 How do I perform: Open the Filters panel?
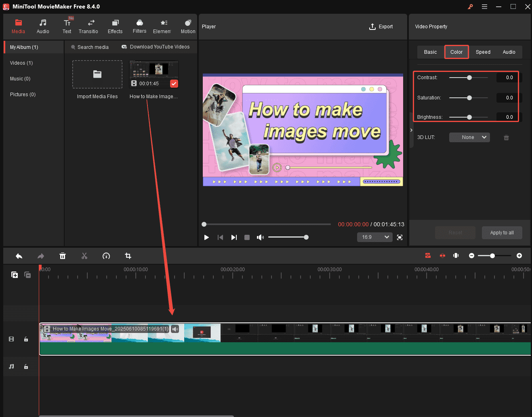[x=139, y=26]
